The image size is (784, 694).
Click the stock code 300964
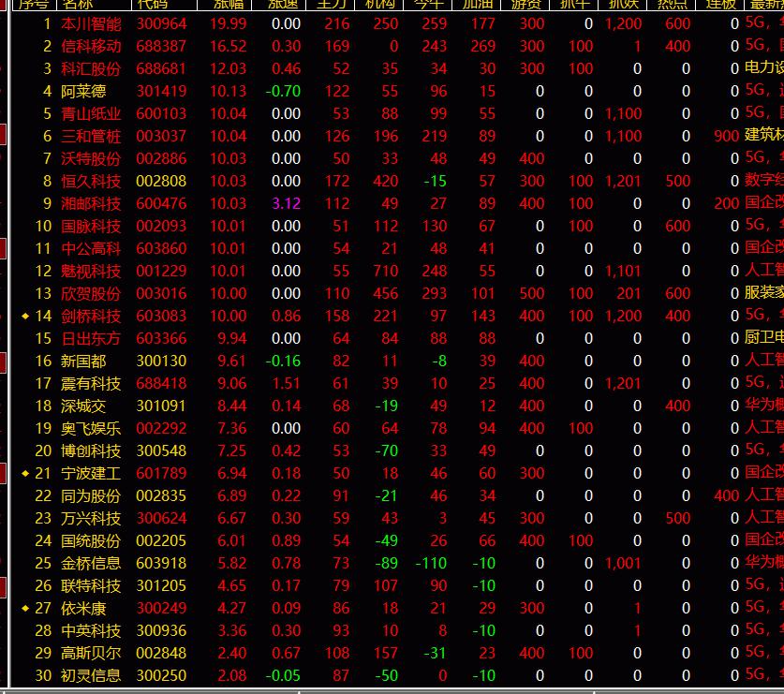point(161,24)
